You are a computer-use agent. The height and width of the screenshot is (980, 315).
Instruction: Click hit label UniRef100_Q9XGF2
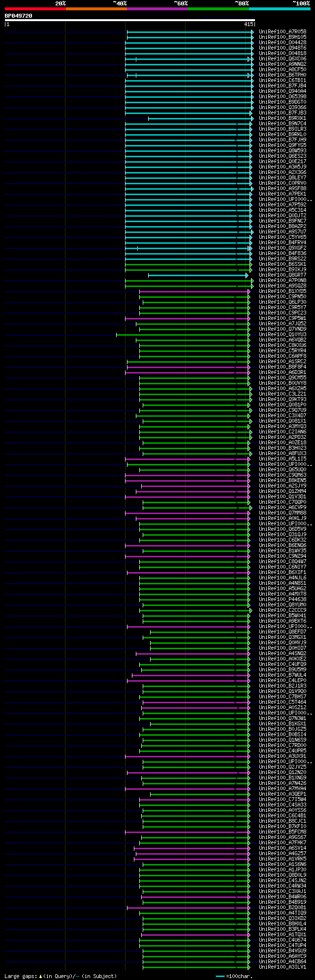click(x=283, y=248)
